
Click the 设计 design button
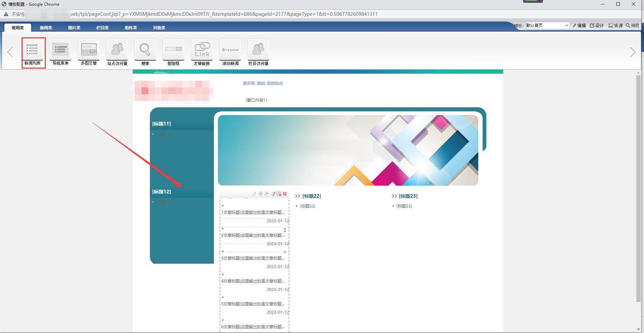tap(597, 26)
